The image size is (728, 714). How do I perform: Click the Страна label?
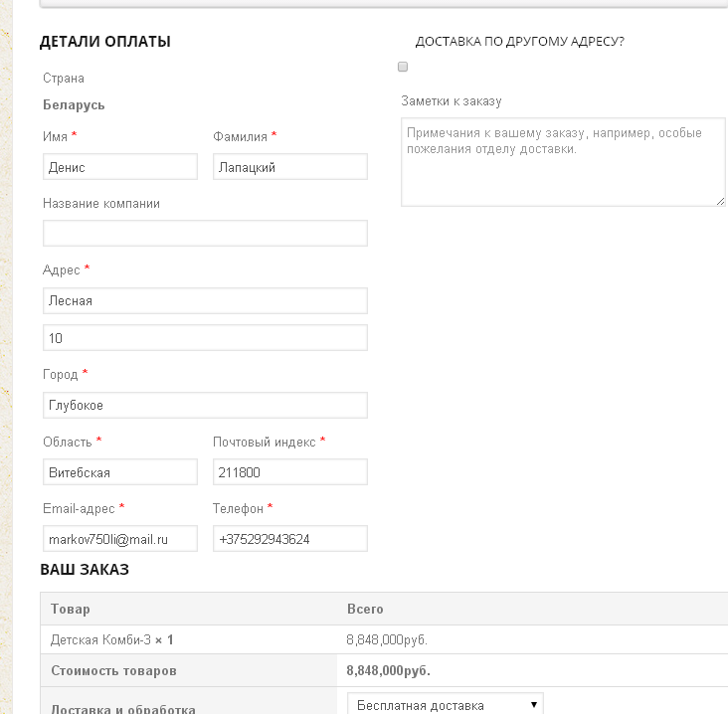tap(64, 78)
